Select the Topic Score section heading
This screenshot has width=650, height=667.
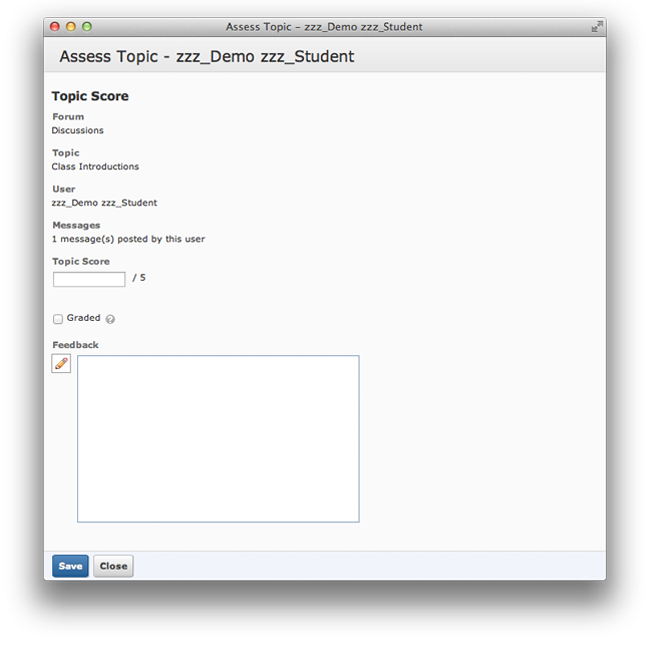[90, 97]
